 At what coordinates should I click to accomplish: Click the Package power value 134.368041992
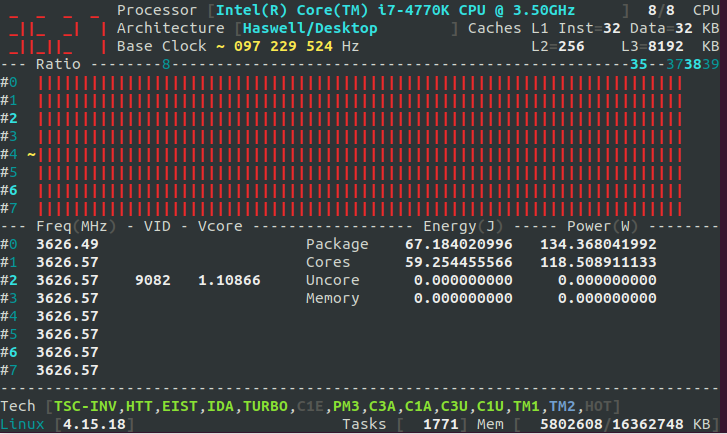click(598, 244)
